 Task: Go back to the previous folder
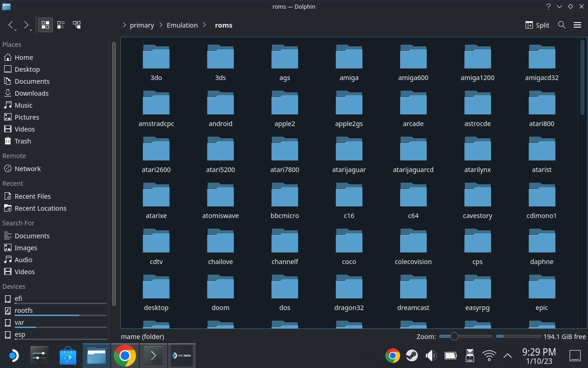[11, 25]
